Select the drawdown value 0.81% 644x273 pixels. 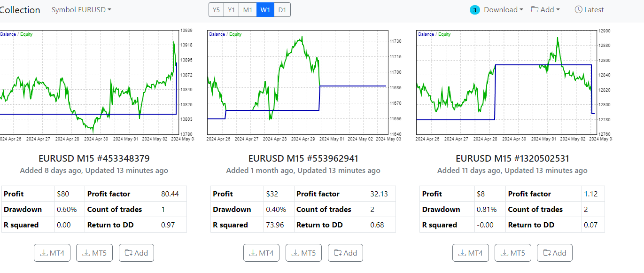[x=486, y=209]
